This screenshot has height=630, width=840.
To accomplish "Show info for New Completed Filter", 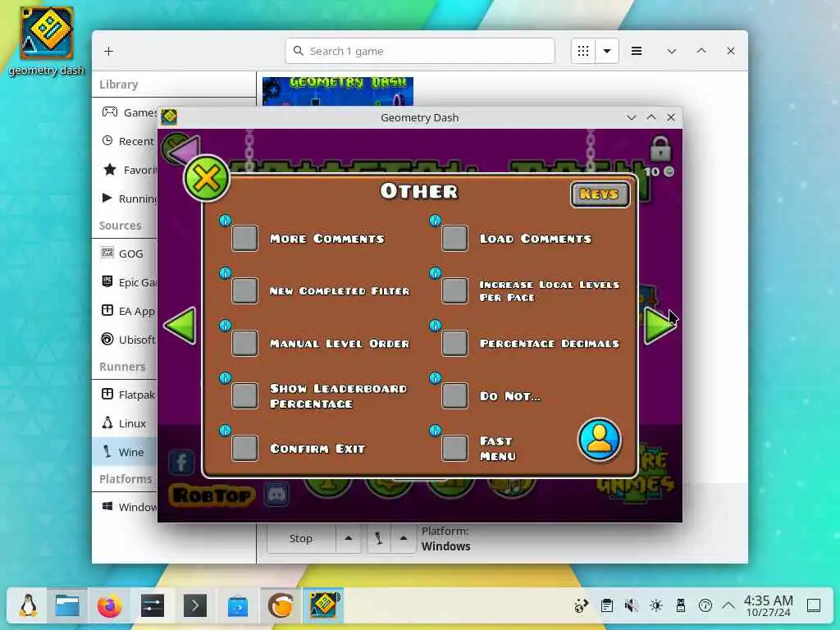I will 225,272.
